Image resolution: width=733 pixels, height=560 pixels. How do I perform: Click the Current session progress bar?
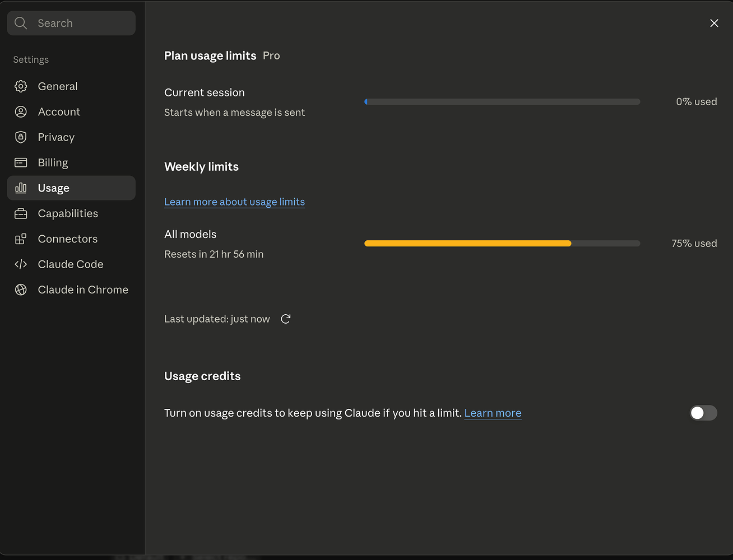point(502,102)
